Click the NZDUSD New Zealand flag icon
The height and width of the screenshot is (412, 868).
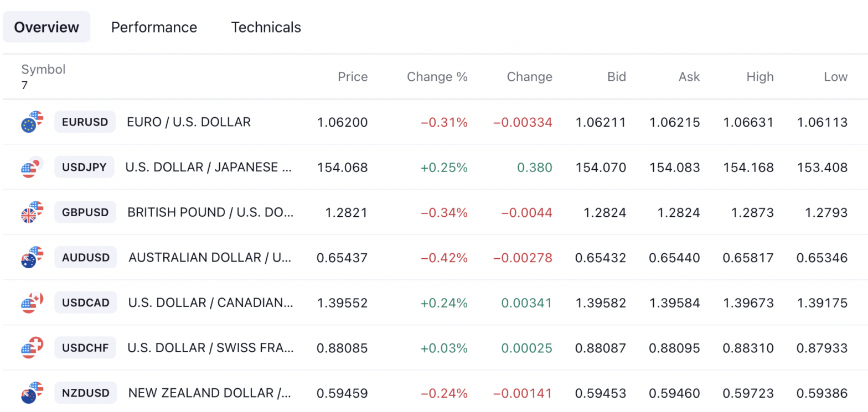pyautogui.click(x=30, y=393)
